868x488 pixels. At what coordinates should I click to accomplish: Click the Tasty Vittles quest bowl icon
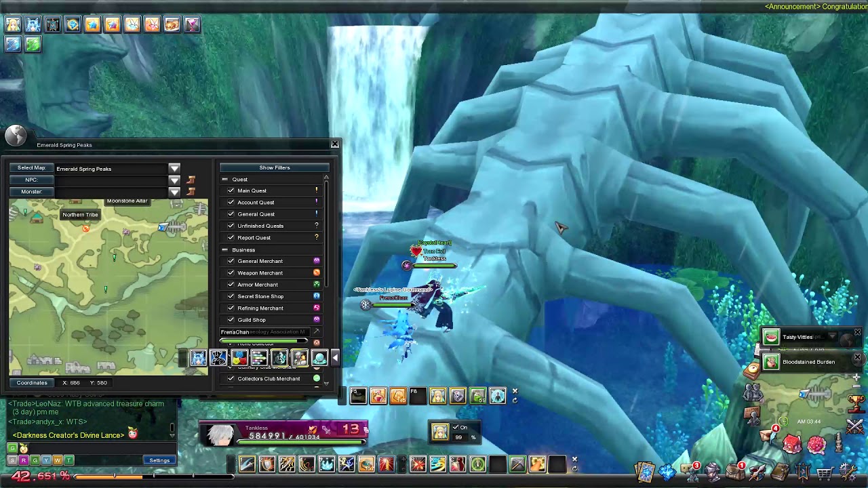coord(772,337)
